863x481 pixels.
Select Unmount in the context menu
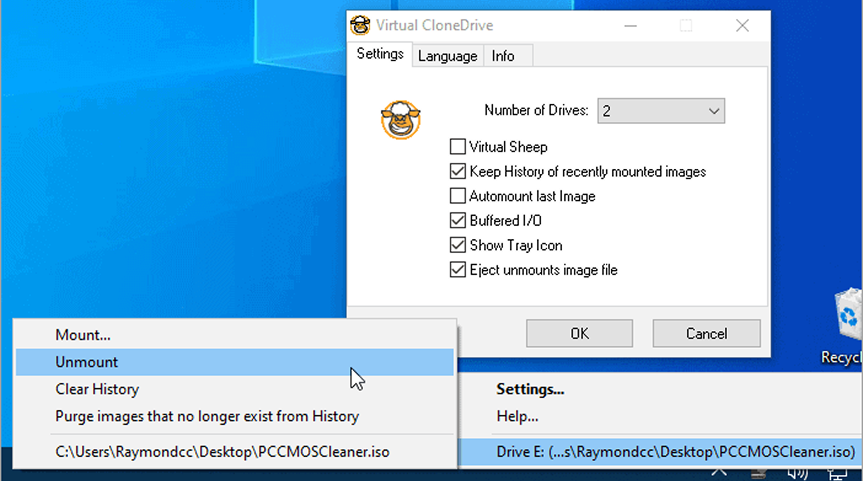pos(234,362)
